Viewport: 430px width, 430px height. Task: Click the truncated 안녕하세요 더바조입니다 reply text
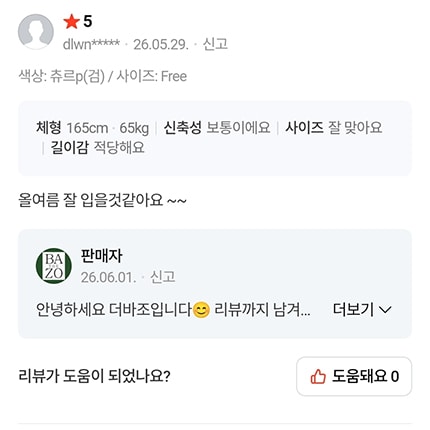[x=173, y=310]
